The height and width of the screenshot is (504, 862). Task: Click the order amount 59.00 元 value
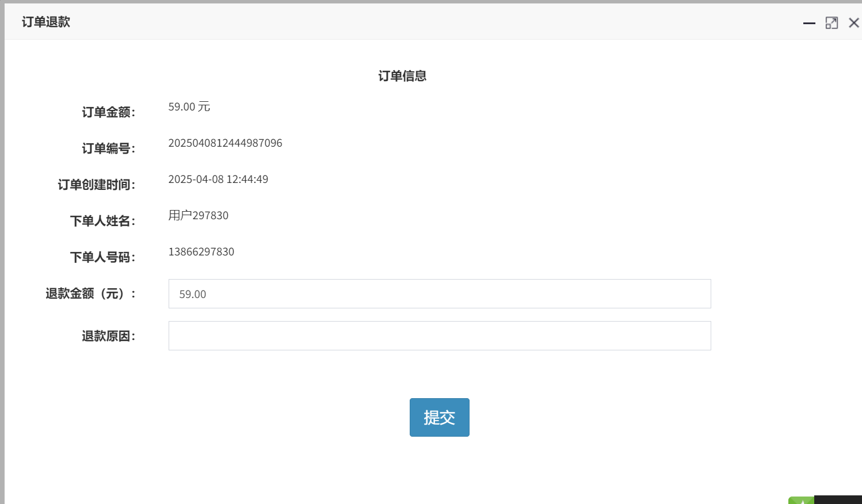coord(189,107)
